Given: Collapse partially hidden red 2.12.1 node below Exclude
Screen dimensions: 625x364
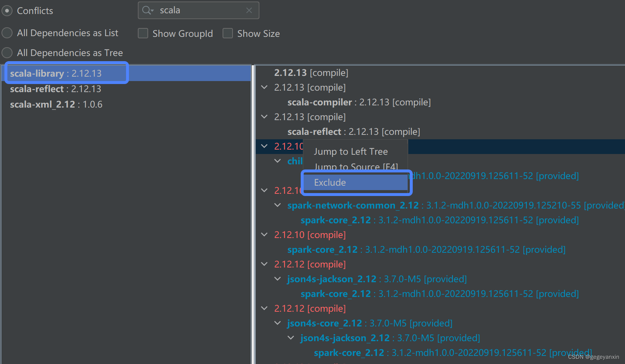Looking at the screenshot, I should pyautogui.click(x=264, y=190).
